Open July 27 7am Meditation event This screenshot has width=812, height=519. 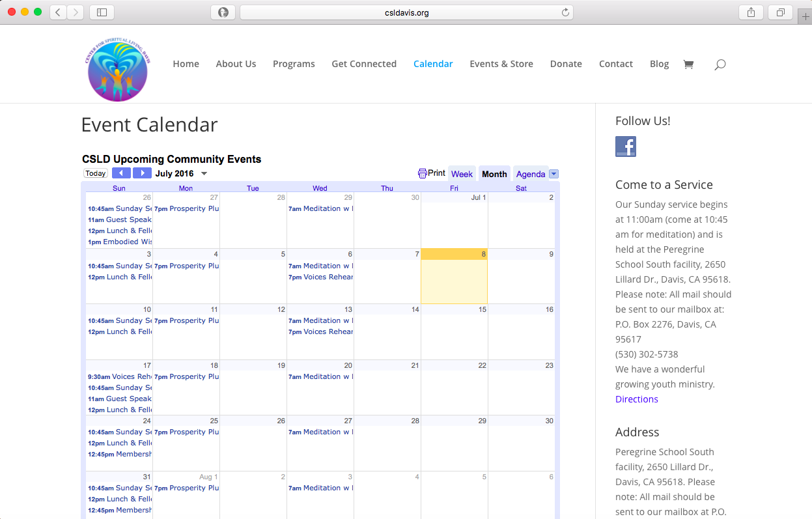(320, 432)
